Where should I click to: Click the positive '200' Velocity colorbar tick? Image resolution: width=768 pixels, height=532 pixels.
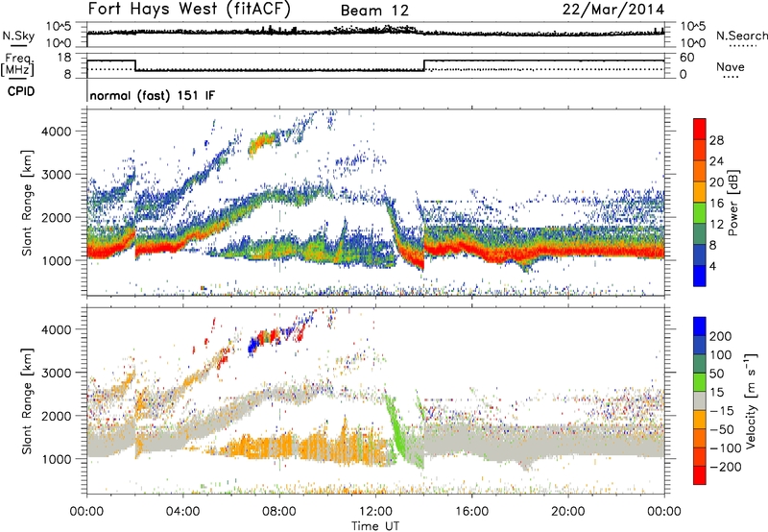(721, 336)
